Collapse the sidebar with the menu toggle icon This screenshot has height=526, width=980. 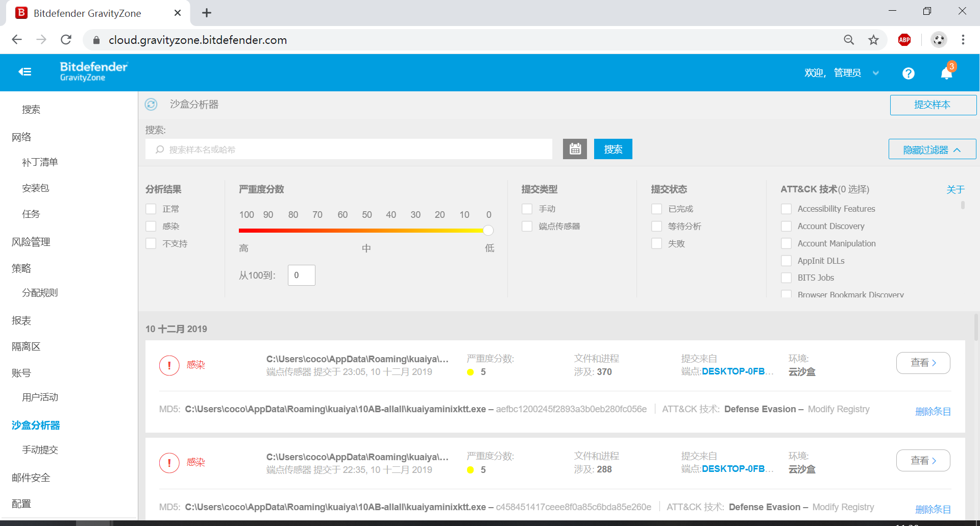coord(25,72)
